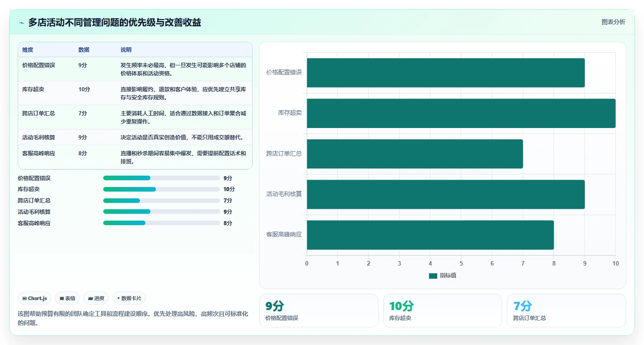Click the 维度 column header

click(28, 50)
